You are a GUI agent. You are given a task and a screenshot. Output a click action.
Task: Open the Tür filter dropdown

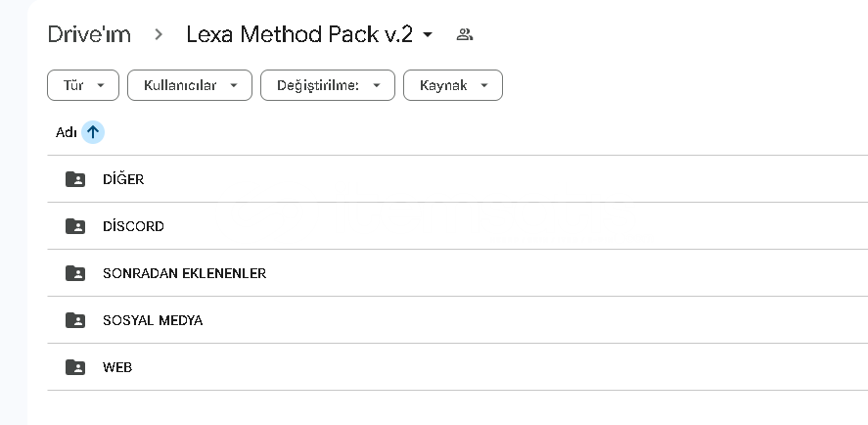coord(83,85)
